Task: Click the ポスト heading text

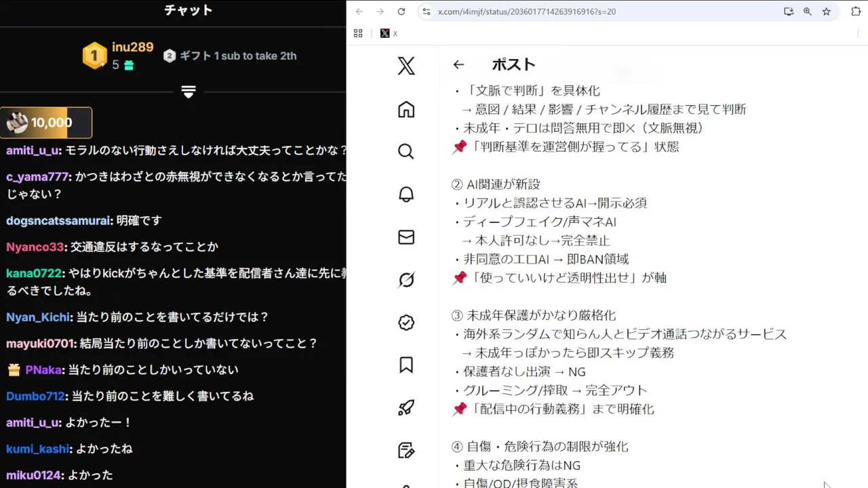Action: [513, 64]
